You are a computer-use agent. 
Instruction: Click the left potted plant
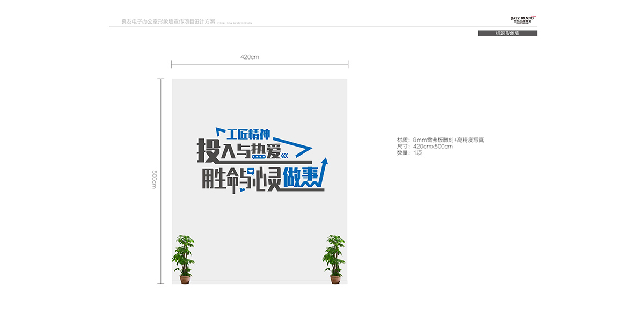[x=184, y=259]
